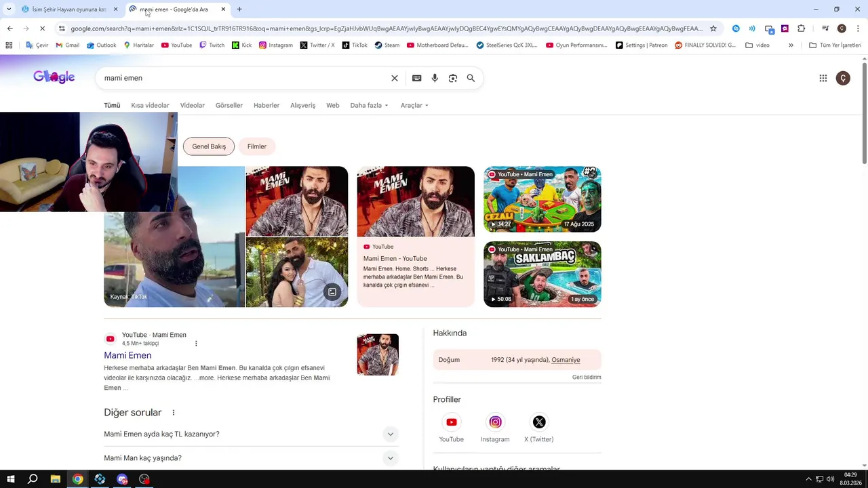Open the Osmaniye birthplace link
Viewport: 868px width, 488px height.
pyautogui.click(x=566, y=360)
